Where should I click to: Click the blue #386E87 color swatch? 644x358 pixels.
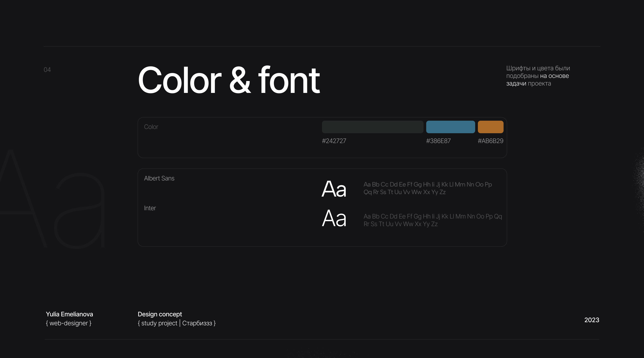click(451, 127)
